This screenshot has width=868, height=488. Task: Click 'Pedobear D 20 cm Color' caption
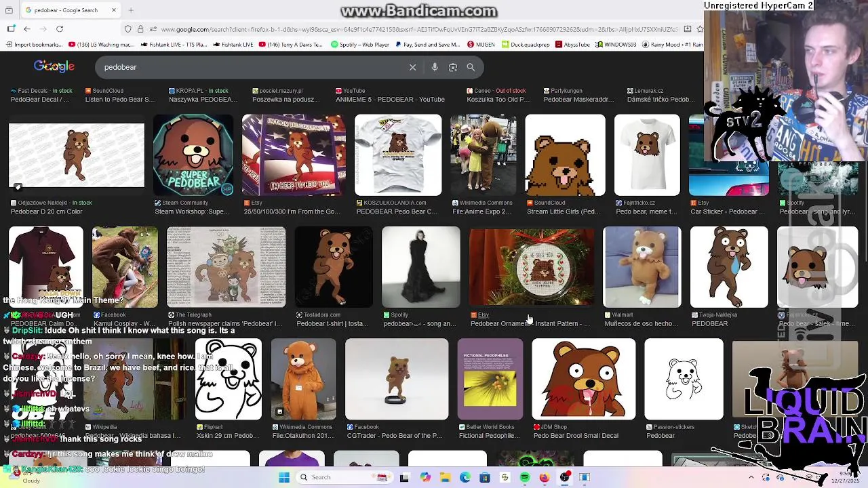46,211
